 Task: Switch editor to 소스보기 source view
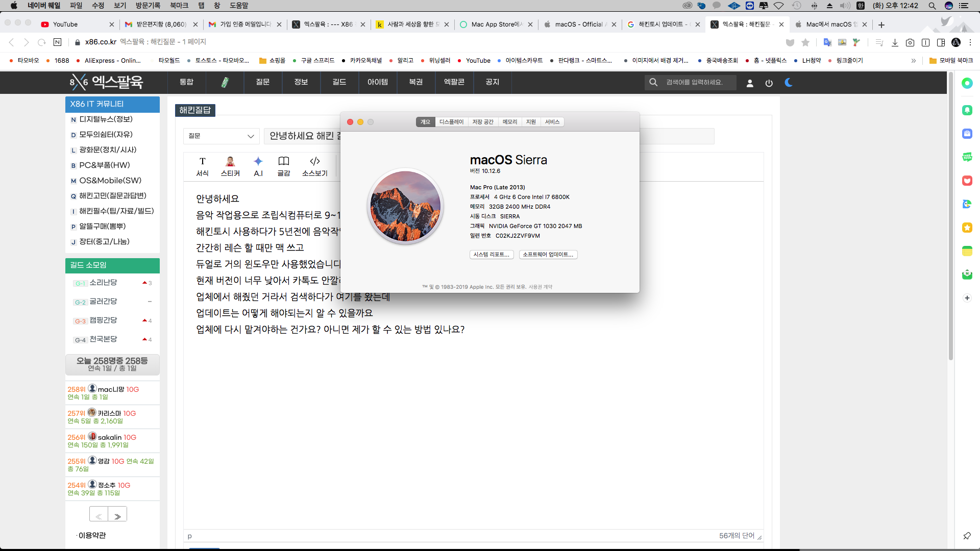315,167
